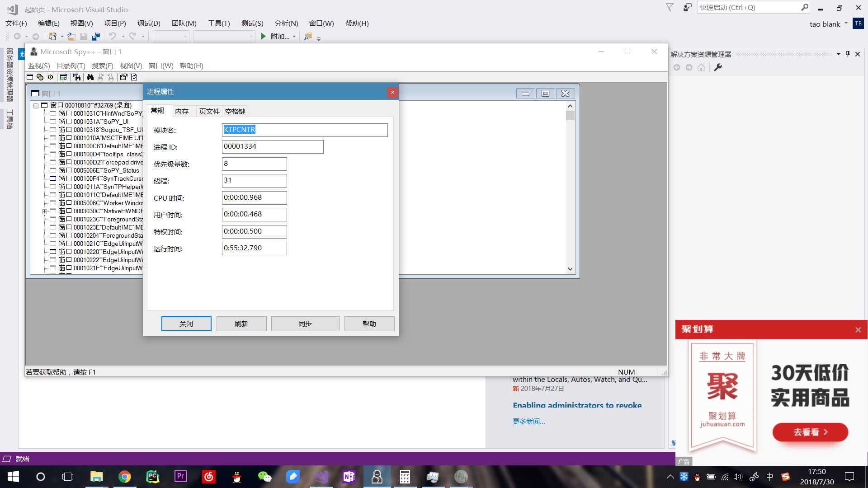Open the Action Center notification icon
The image size is (868, 488).
tap(849, 477)
